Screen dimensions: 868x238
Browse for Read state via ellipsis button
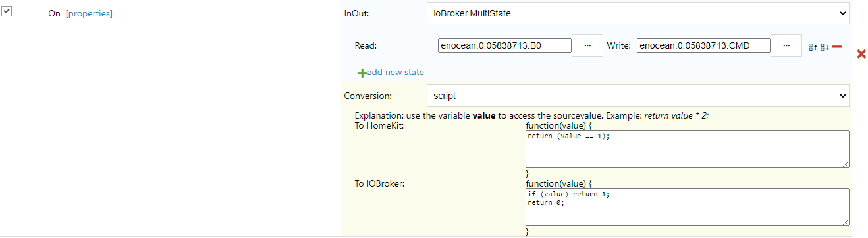pyautogui.click(x=588, y=45)
